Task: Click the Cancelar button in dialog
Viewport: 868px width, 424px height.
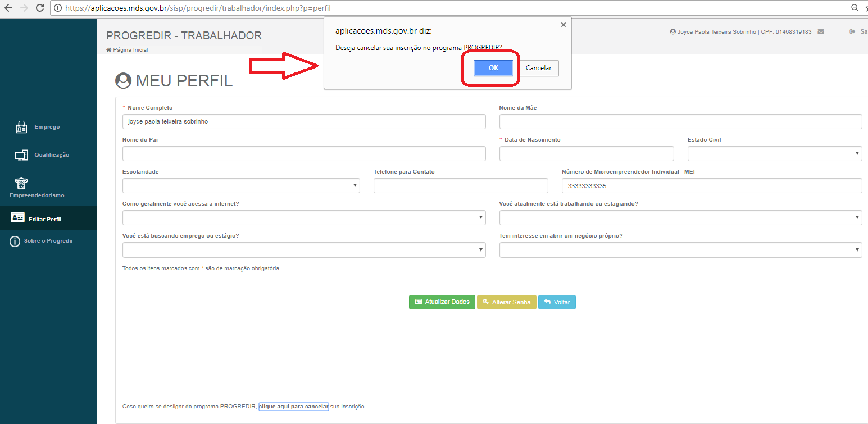Action: 538,68
